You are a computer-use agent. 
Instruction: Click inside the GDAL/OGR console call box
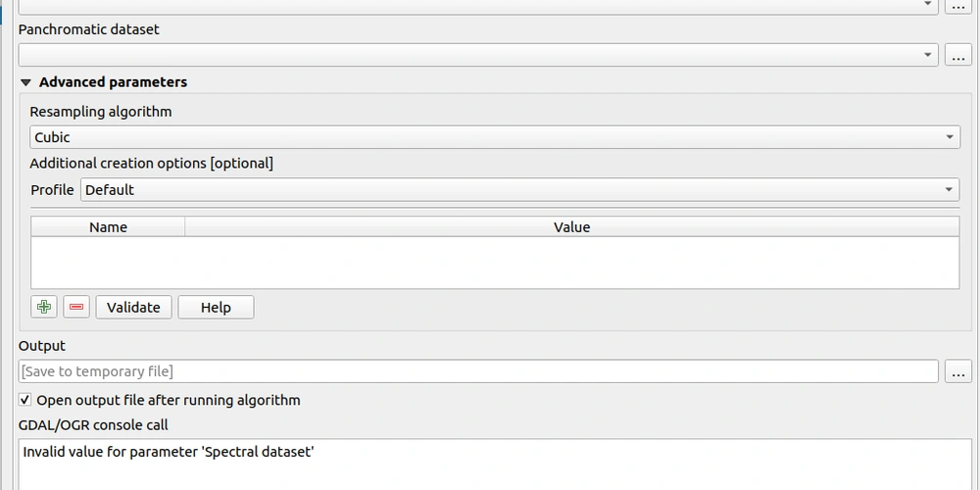pos(495,465)
